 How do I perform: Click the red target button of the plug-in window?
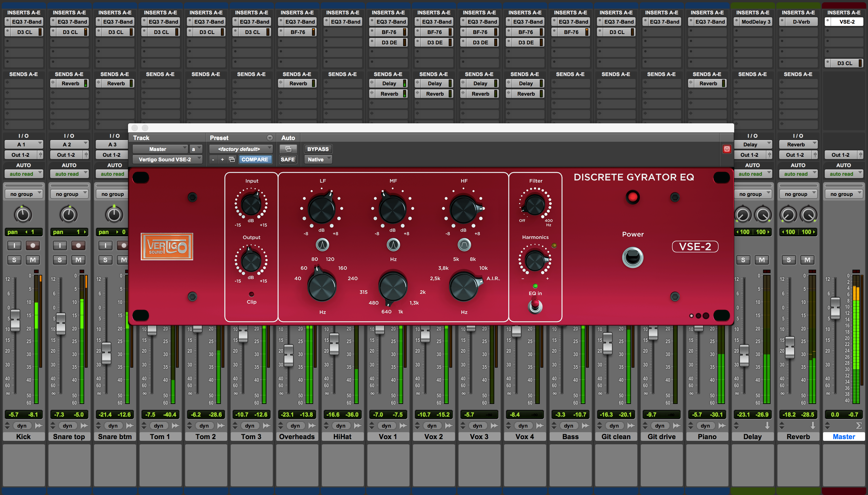click(726, 149)
